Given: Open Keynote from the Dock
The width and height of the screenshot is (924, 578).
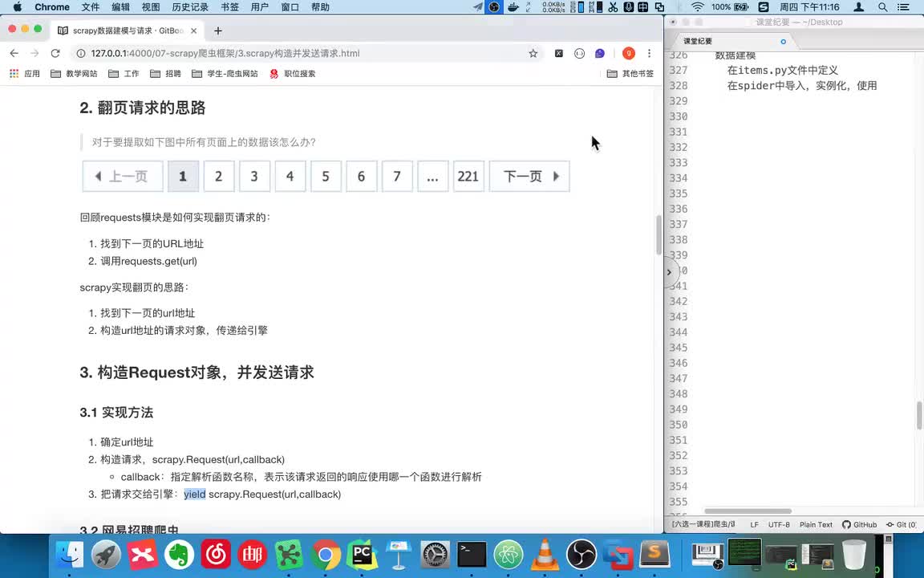Looking at the screenshot, I should point(399,555).
